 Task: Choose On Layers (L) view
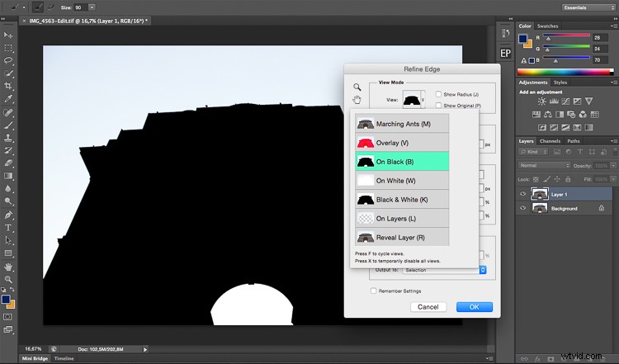click(x=402, y=219)
